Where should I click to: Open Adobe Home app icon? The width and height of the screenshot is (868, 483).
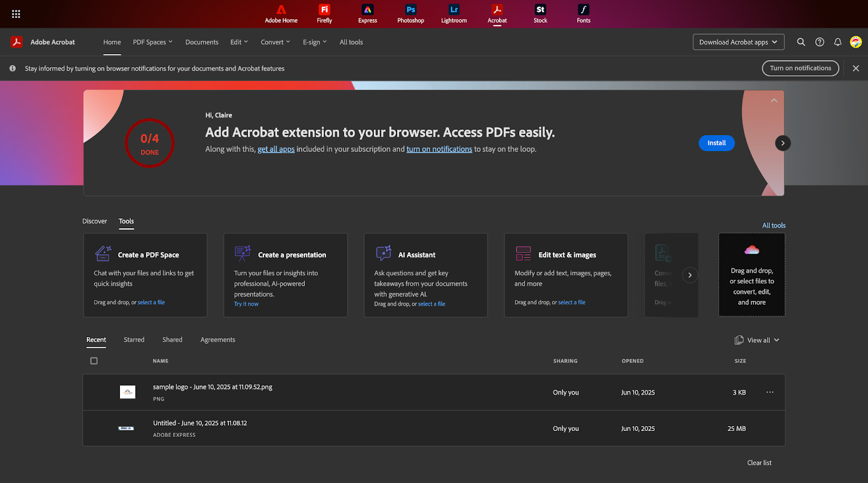pyautogui.click(x=281, y=14)
